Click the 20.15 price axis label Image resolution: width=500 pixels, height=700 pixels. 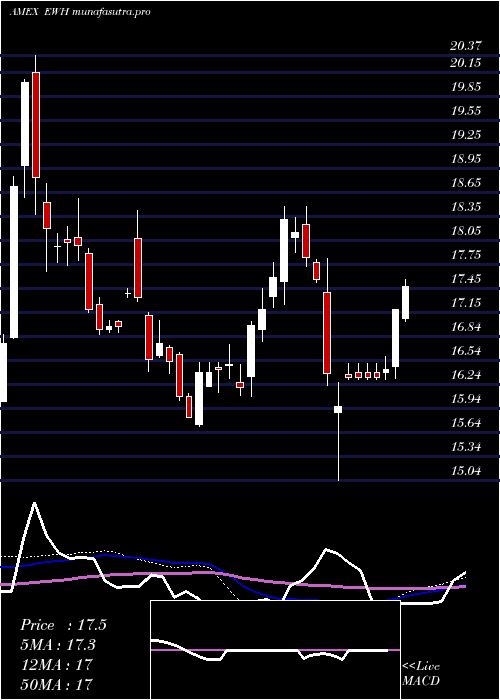coord(466,62)
